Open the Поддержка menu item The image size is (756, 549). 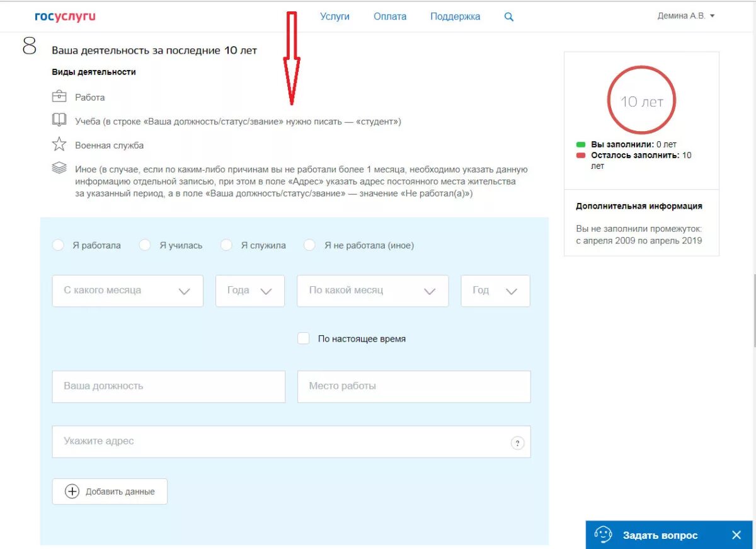click(455, 16)
